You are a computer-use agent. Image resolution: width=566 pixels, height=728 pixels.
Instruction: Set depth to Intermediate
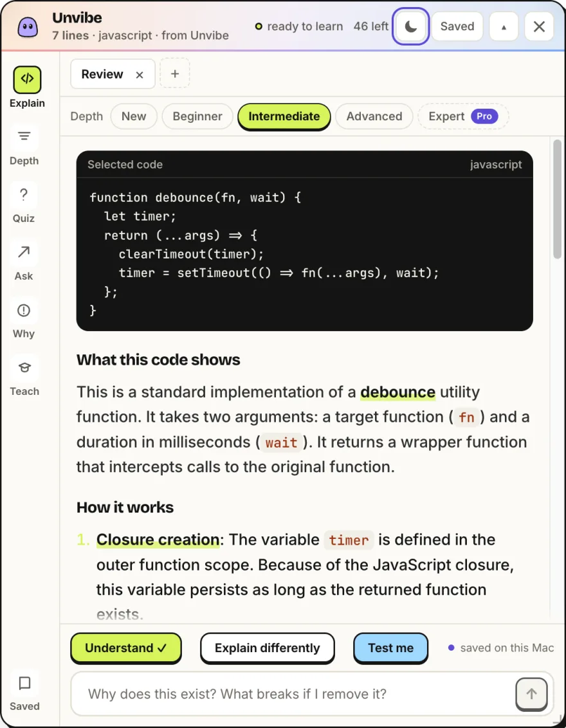[284, 116]
